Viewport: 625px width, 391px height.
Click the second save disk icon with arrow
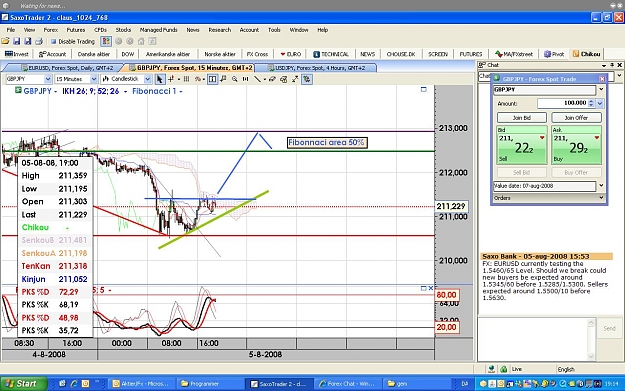coord(28,41)
